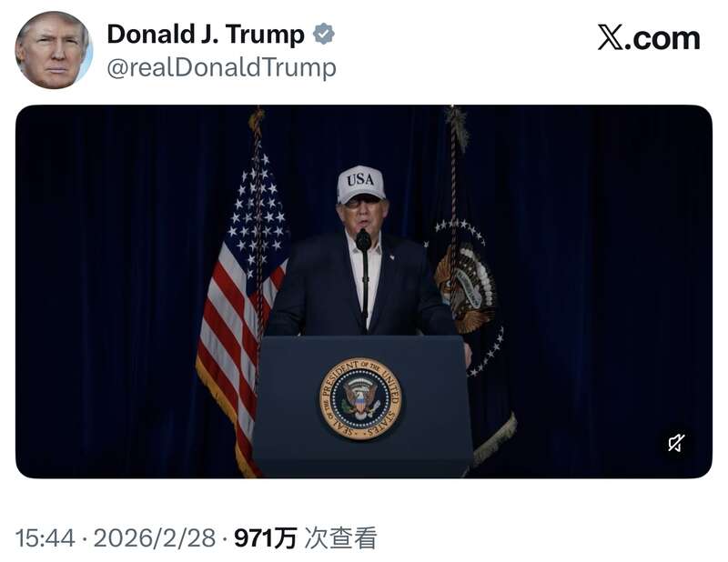Click the .com text beside the X logo
Screen dimensions: 728x562
point(662,38)
